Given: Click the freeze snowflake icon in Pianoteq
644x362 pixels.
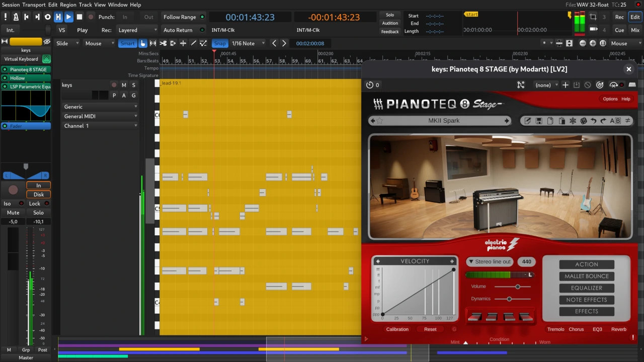Looking at the screenshot, I should [x=573, y=121].
